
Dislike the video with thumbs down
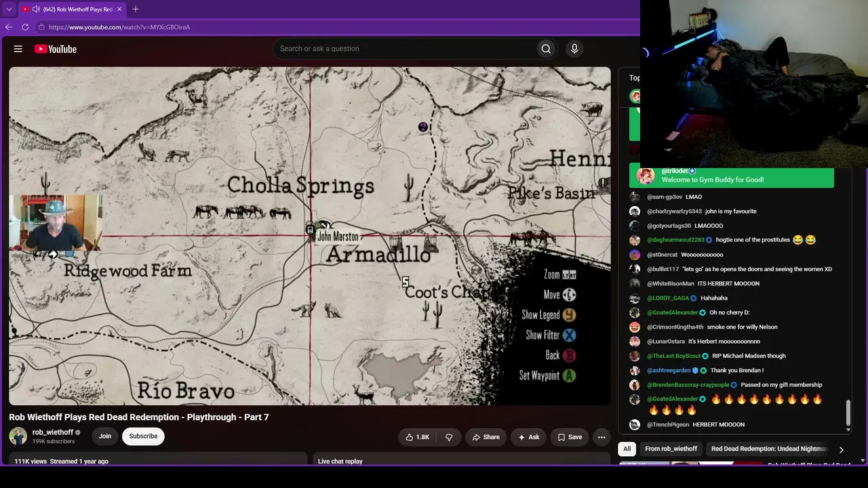[x=449, y=437]
